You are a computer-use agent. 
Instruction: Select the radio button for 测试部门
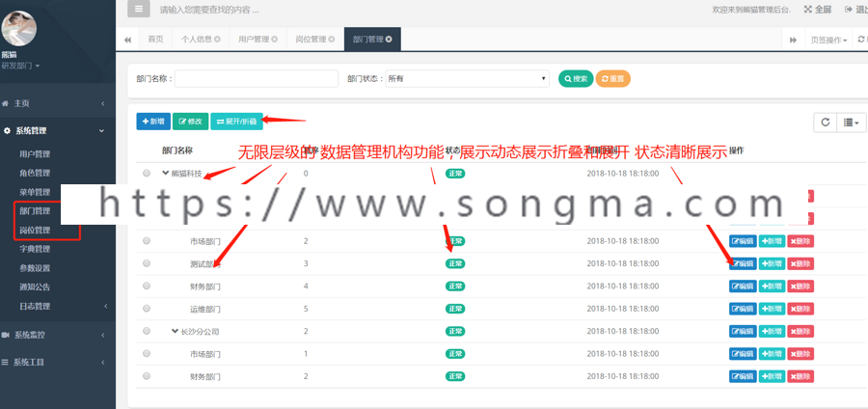147,263
